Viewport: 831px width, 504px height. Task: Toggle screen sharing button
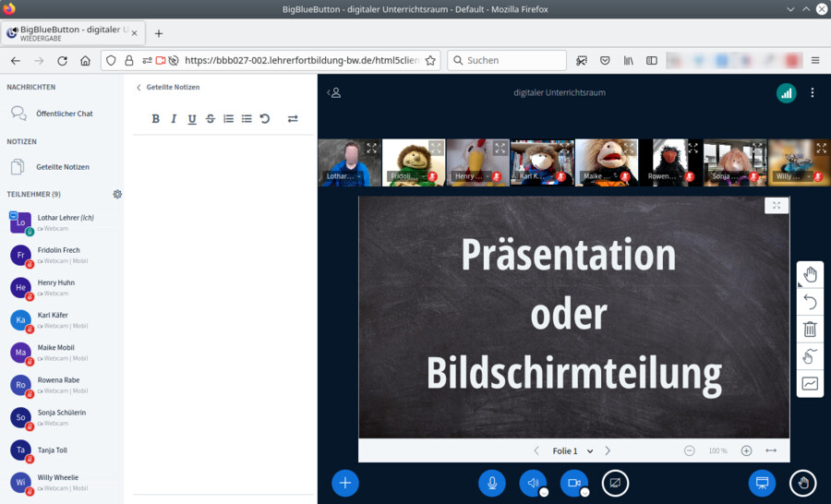point(615,483)
